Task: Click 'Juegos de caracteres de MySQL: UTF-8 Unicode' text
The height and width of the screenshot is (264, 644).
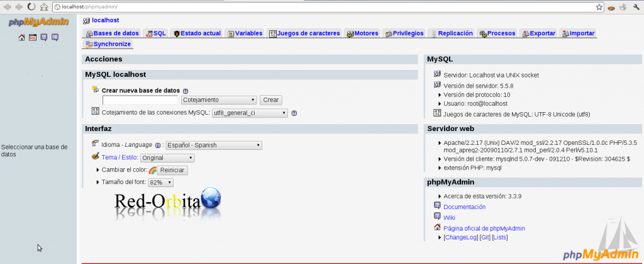Action: (517, 114)
